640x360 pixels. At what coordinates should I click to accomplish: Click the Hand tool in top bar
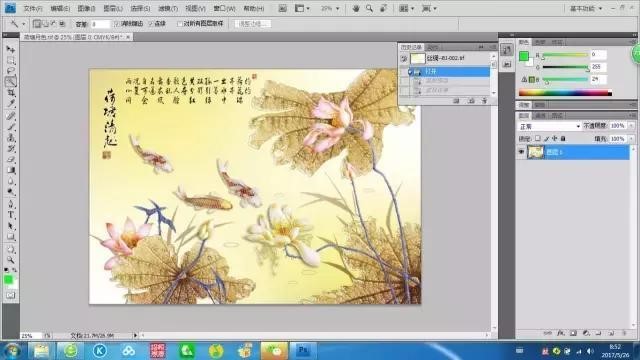click(x=356, y=8)
